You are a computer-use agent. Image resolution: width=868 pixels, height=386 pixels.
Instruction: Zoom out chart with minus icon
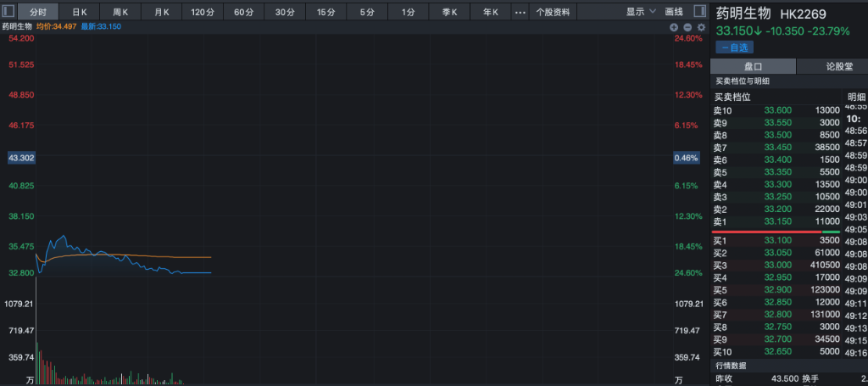tap(687, 26)
